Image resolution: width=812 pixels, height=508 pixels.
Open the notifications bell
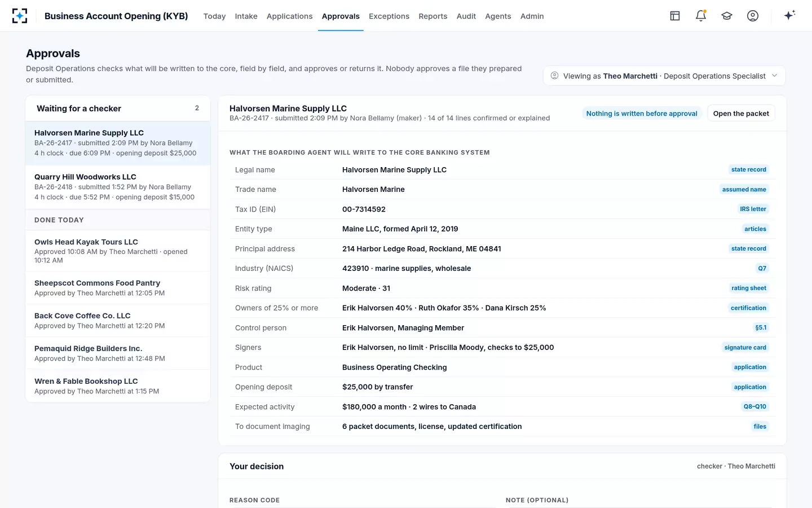[701, 16]
